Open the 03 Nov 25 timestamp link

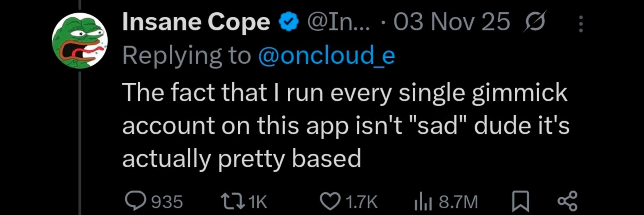(452, 21)
